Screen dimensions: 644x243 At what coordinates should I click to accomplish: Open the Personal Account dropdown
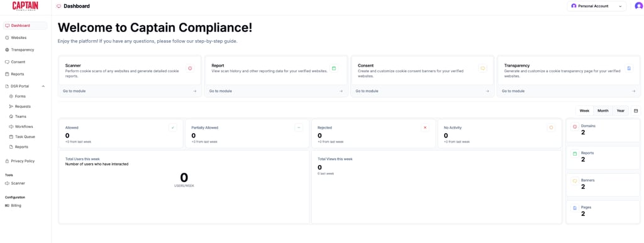(597, 6)
